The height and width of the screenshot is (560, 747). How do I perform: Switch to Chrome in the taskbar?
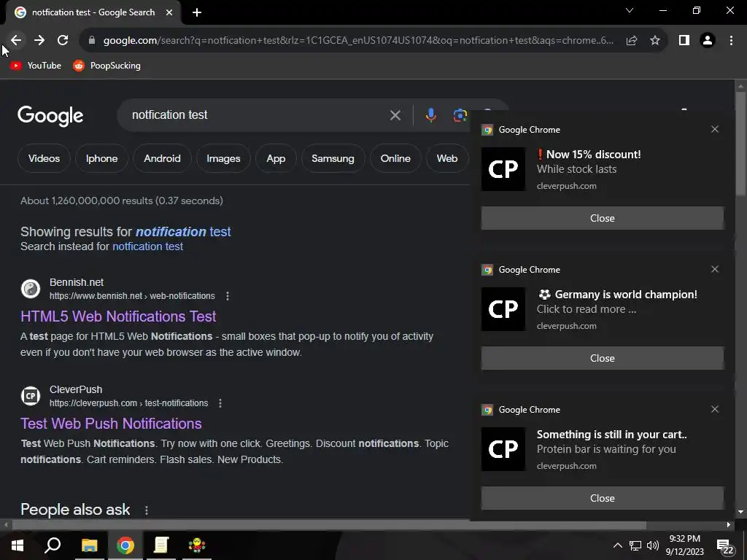click(125, 545)
